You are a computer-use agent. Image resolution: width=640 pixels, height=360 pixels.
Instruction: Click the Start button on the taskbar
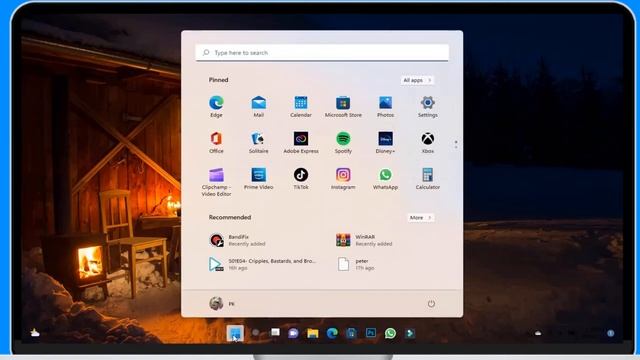(x=235, y=333)
